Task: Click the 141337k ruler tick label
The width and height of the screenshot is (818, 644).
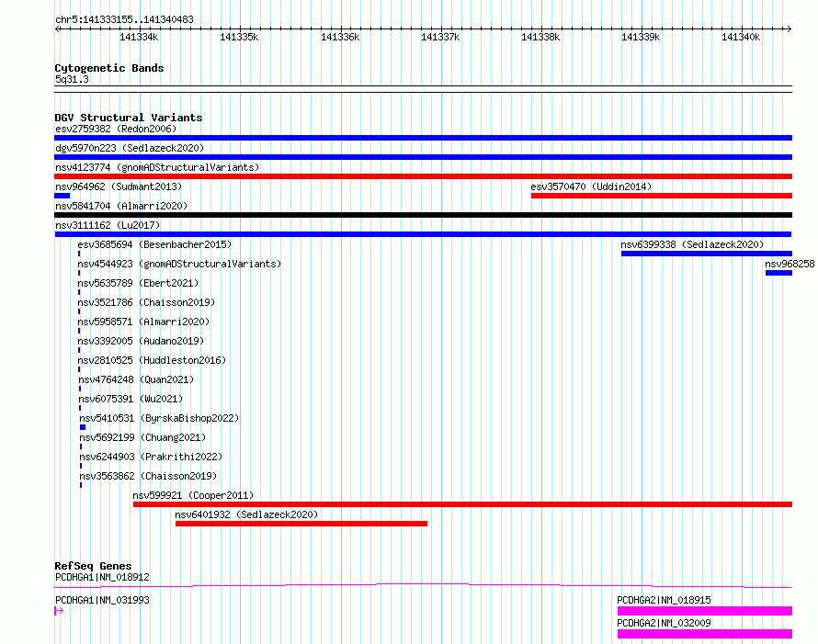Action: 440,37
